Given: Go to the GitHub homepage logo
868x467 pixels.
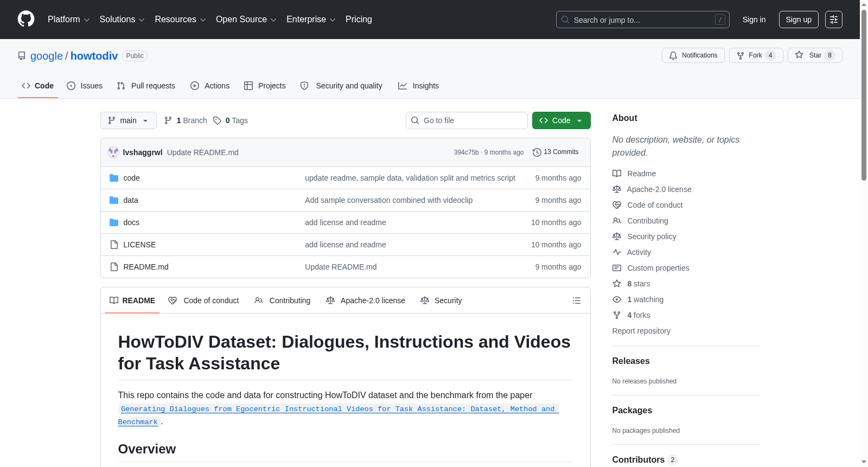Looking at the screenshot, I should (26, 20).
